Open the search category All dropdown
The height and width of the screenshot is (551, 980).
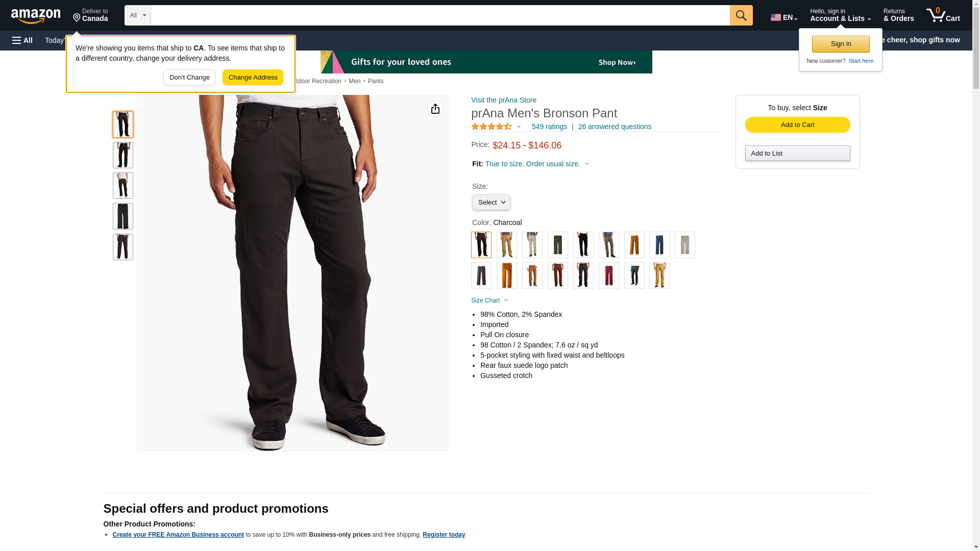click(138, 15)
